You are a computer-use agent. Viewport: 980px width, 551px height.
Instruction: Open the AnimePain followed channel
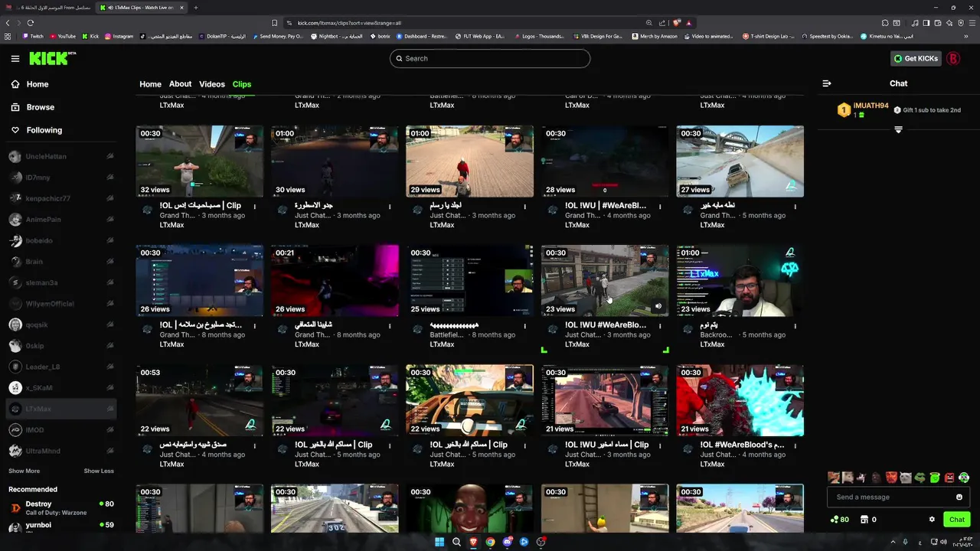(x=60, y=220)
